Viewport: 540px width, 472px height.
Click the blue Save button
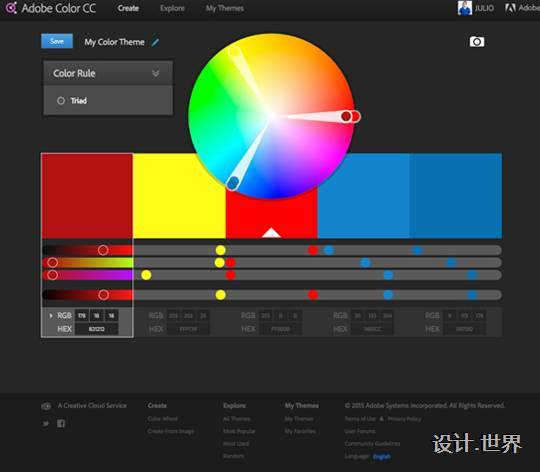pyautogui.click(x=57, y=41)
